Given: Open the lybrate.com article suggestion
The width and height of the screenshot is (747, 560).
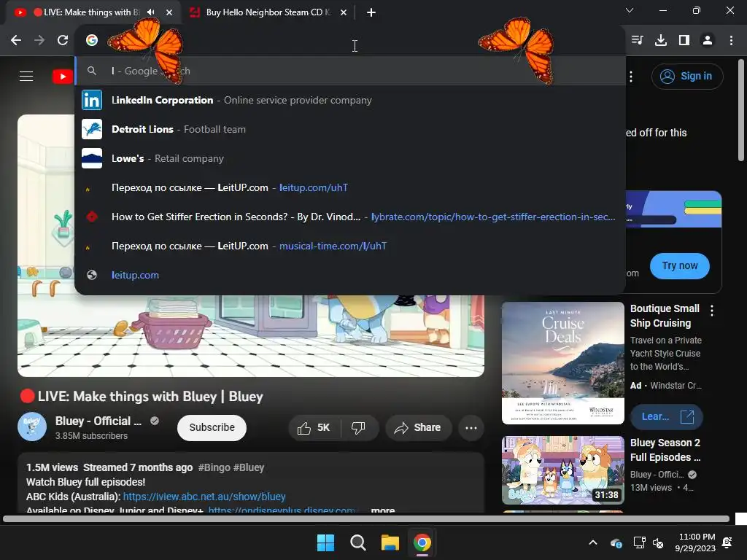Looking at the screenshot, I should tap(351, 217).
